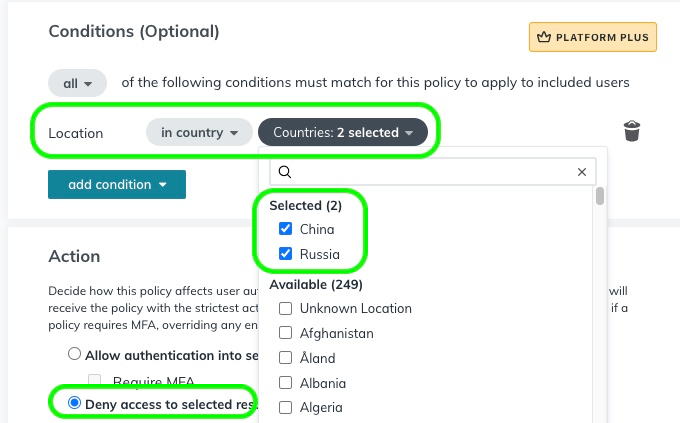The image size is (680, 423).
Task: Toggle the Require MFA checkbox
Action: tap(95, 381)
